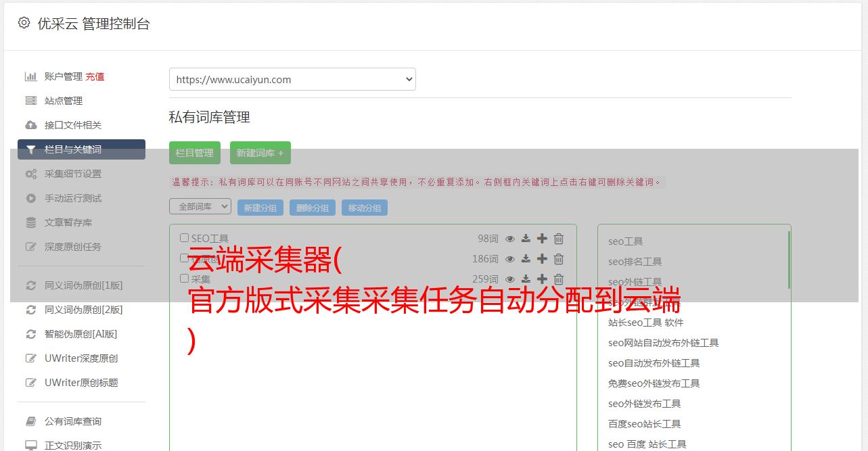The image size is (868, 451).
Task: Click the plus icon in the 采集 row
Action: coord(542,279)
